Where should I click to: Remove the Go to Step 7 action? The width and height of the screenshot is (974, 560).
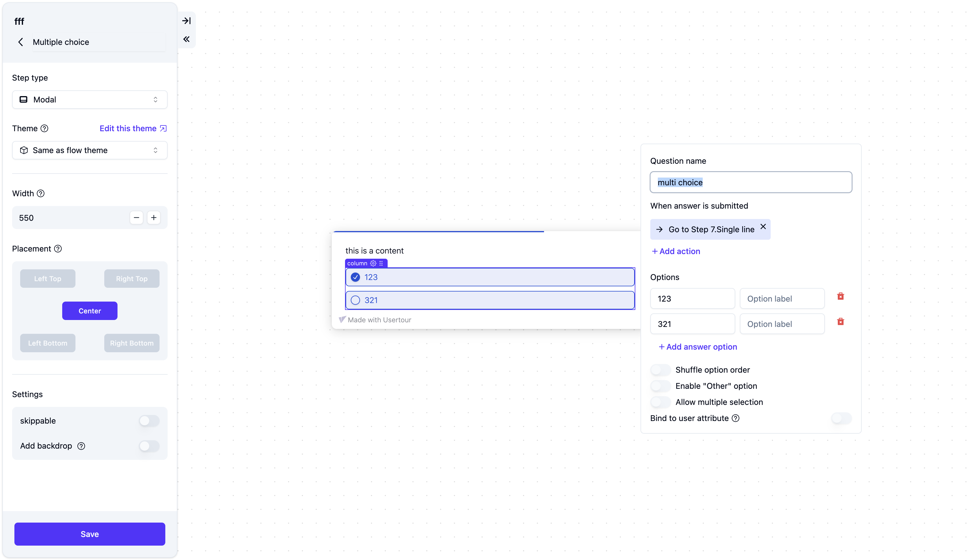coord(763,226)
